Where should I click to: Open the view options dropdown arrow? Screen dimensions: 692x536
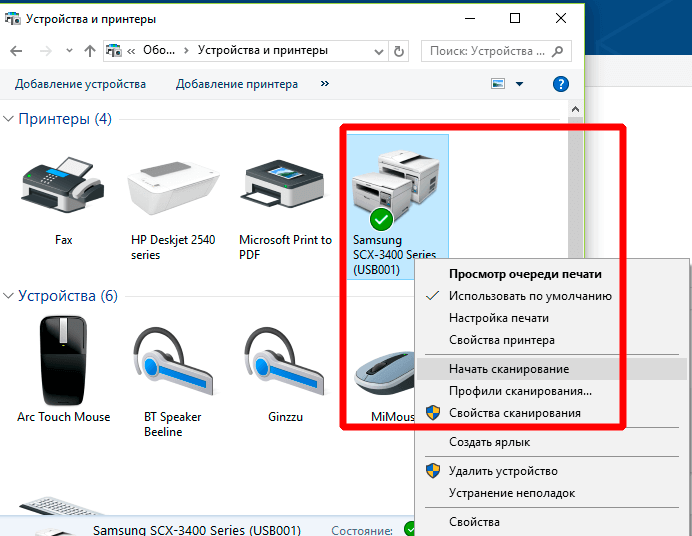point(519,84)
